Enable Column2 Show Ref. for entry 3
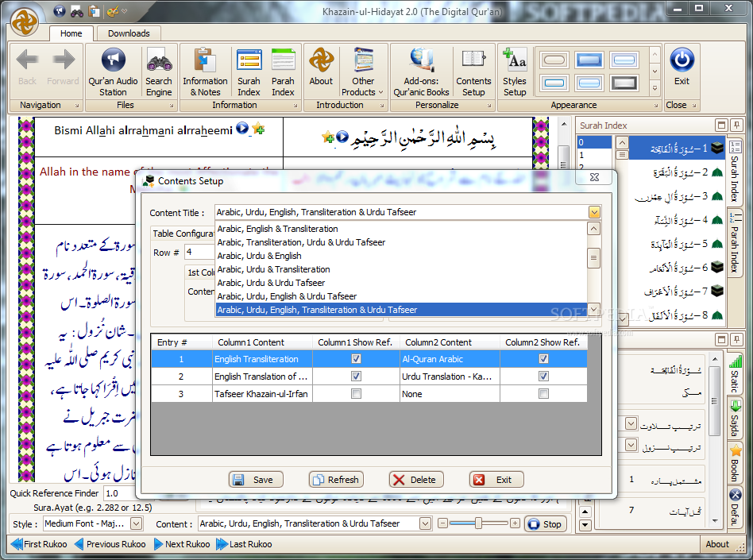Viewport: 753px width, 560px height. pos(543,394)
